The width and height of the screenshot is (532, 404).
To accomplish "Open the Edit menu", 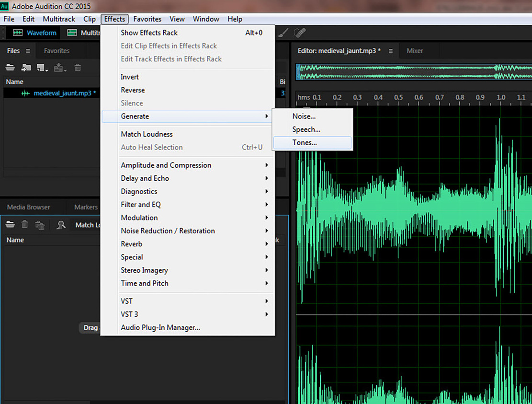I will tap(29, 19).
